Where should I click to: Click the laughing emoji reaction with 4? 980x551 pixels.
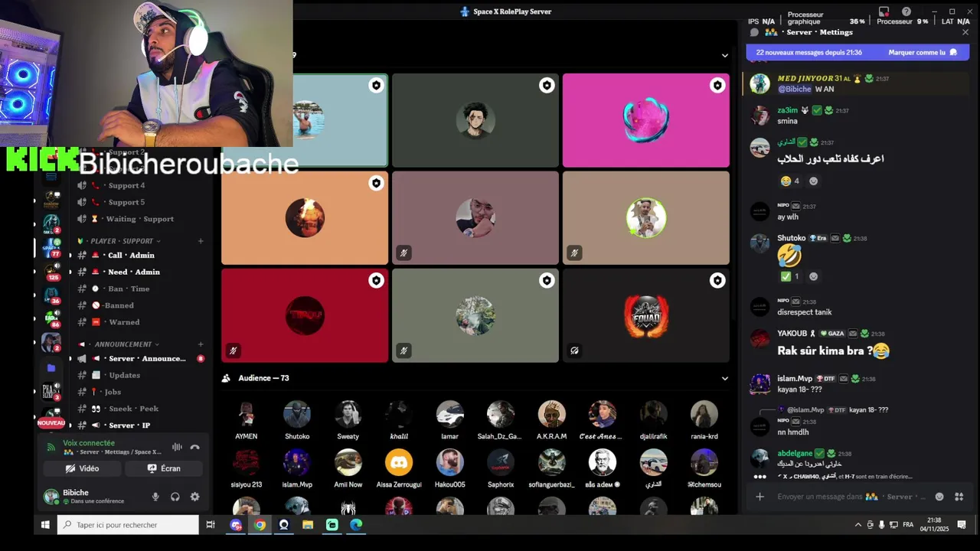click(x=790, y=181)
